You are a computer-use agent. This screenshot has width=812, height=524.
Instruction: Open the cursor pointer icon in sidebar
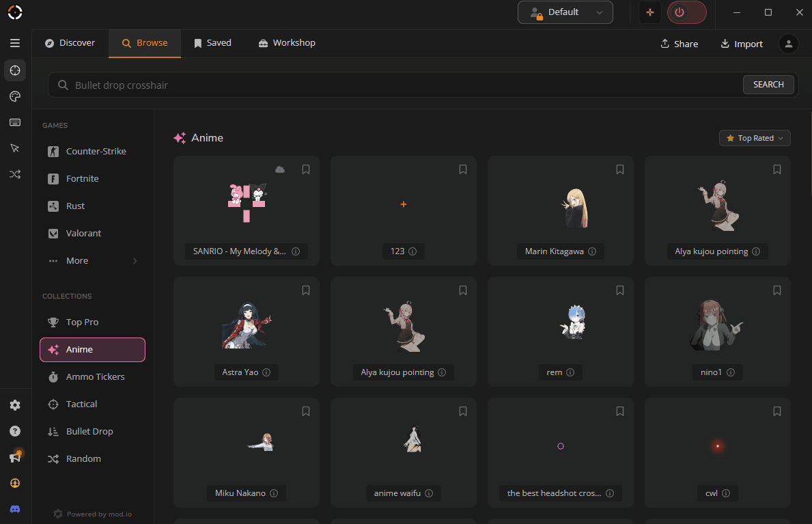15,148
